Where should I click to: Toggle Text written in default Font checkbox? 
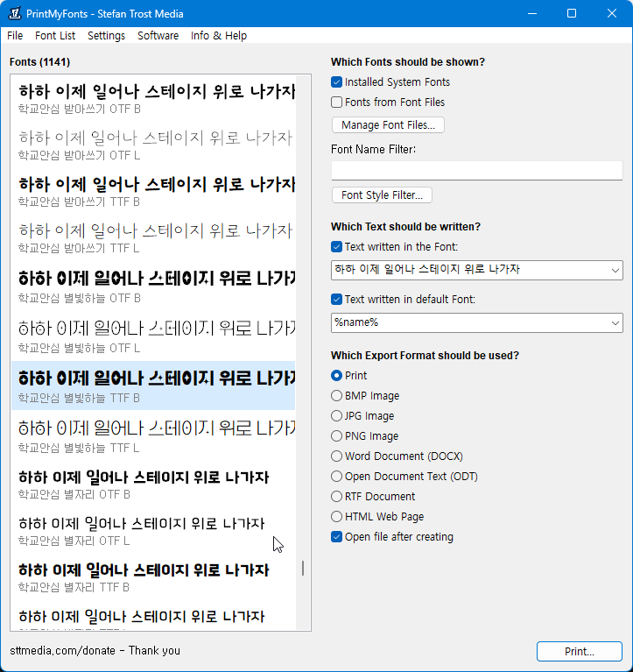(336, 299)
